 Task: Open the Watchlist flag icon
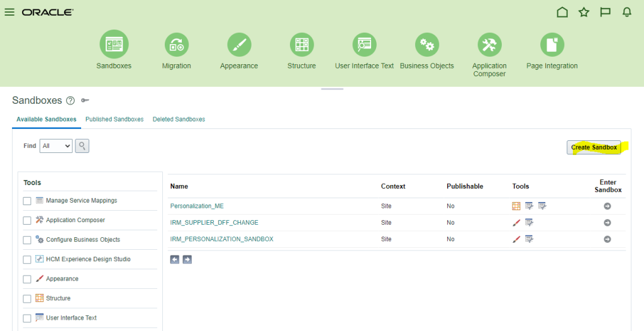coord(605,13)
